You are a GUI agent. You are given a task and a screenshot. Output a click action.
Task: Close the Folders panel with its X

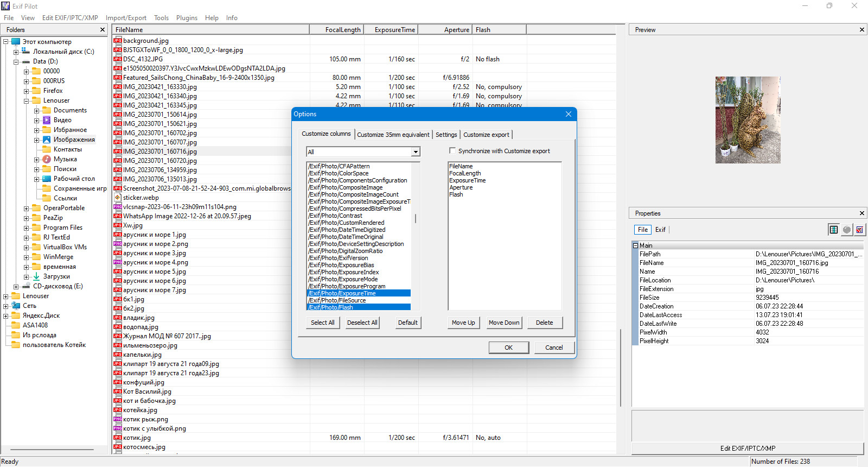click(x=103, y=30)
